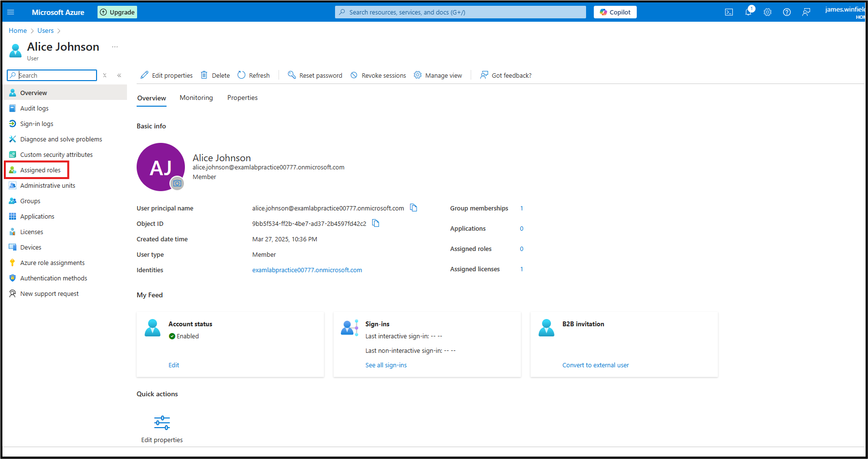The height and width of the screenshot is (459, 868).
Task: Open Cloud Shell from the top bar
Action: click(729, 12)
